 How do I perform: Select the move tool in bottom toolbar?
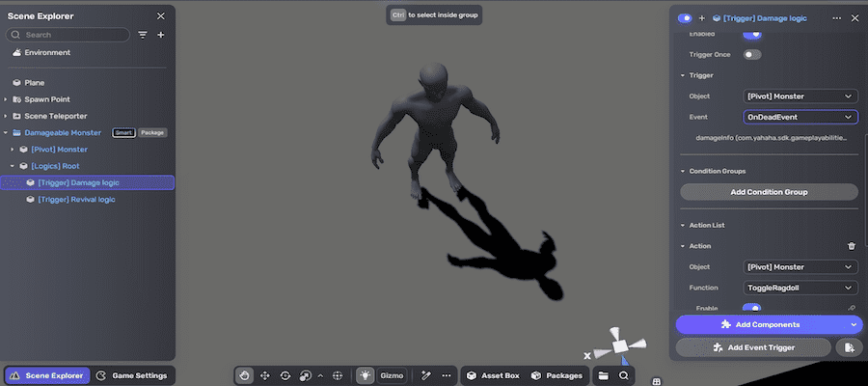(265, 375)
